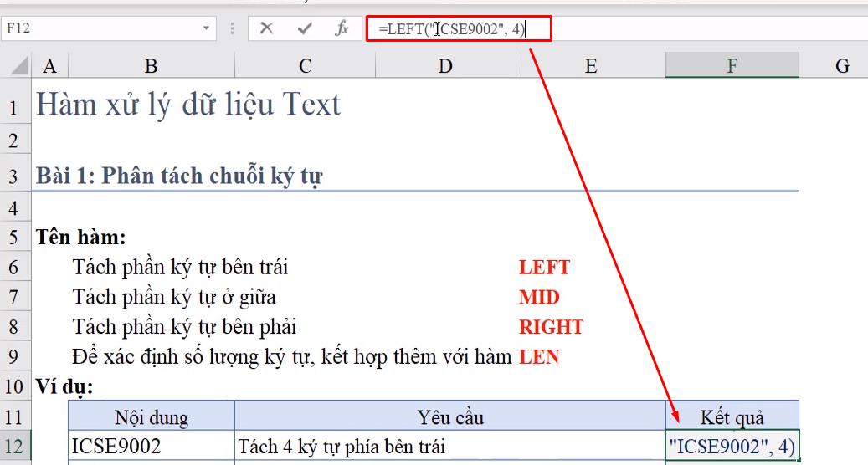Viewport: 868px width, 465px height.
Task: Click the 'Nội dung' table header
Action: 152,416
